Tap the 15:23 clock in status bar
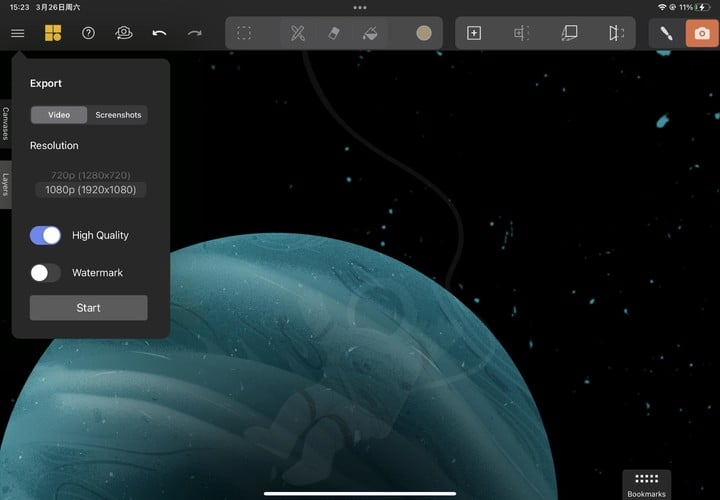The width and height of the screenshot is (720, 500). [19, 7]
